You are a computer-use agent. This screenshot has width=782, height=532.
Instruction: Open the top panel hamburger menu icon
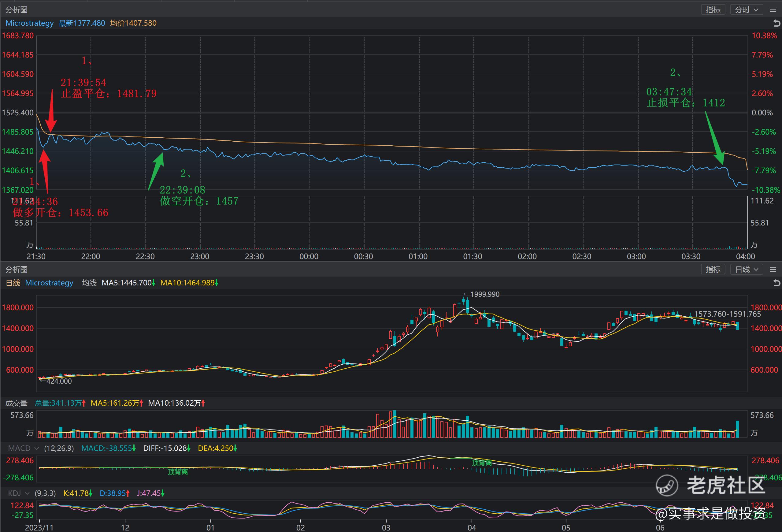click(x=773, y=10)
